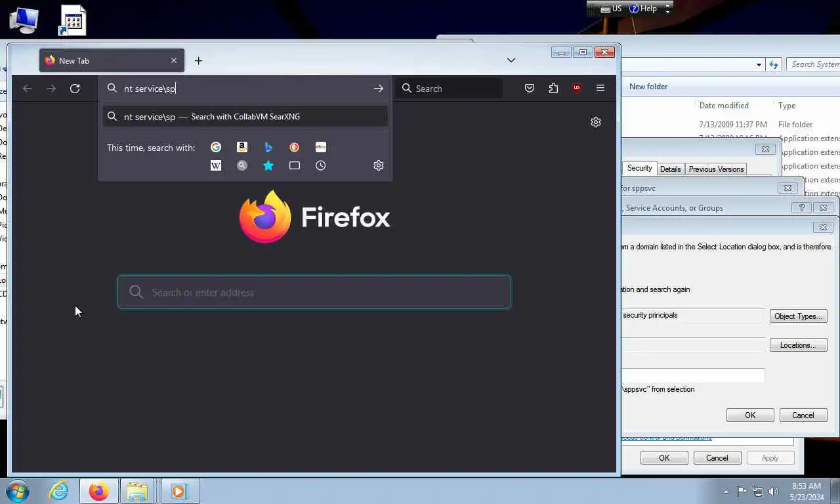The width and height of the screenshot is (840, 504).
Task: Search this time with Amazon
Action: [242, 147]
